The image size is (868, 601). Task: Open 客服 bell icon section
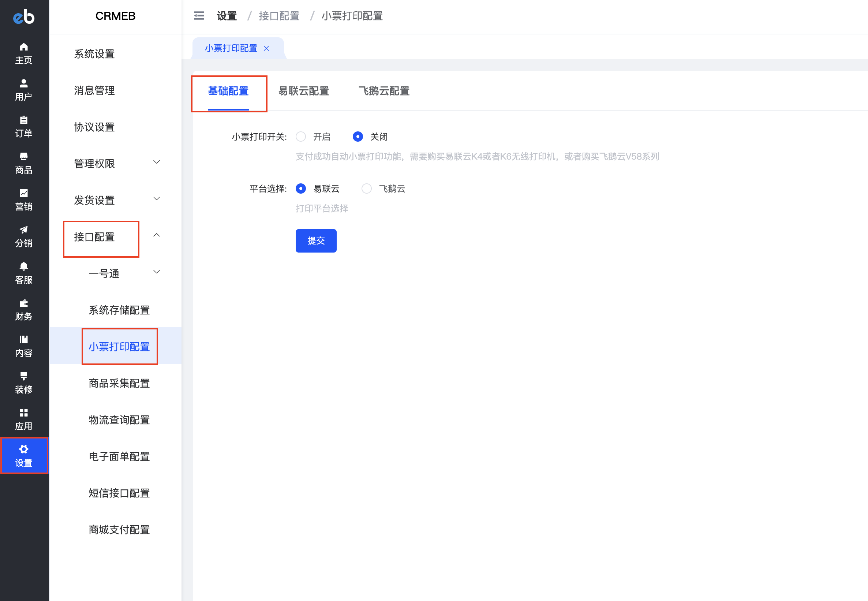[24, 266]
